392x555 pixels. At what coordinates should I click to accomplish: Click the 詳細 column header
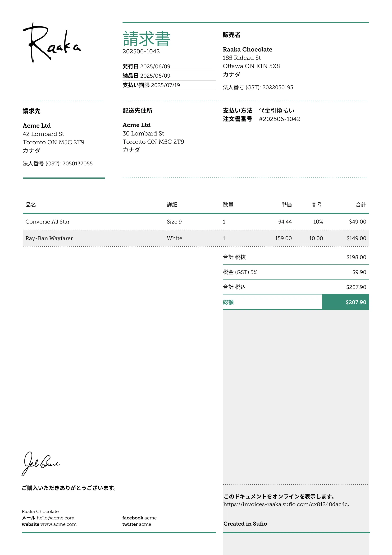pyautogui.click(x=172, y=205)
